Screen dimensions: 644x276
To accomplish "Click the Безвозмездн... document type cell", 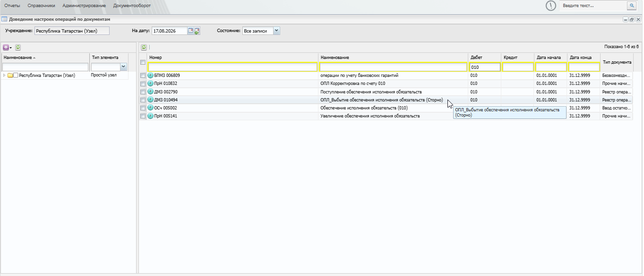I will coord(617,75).
